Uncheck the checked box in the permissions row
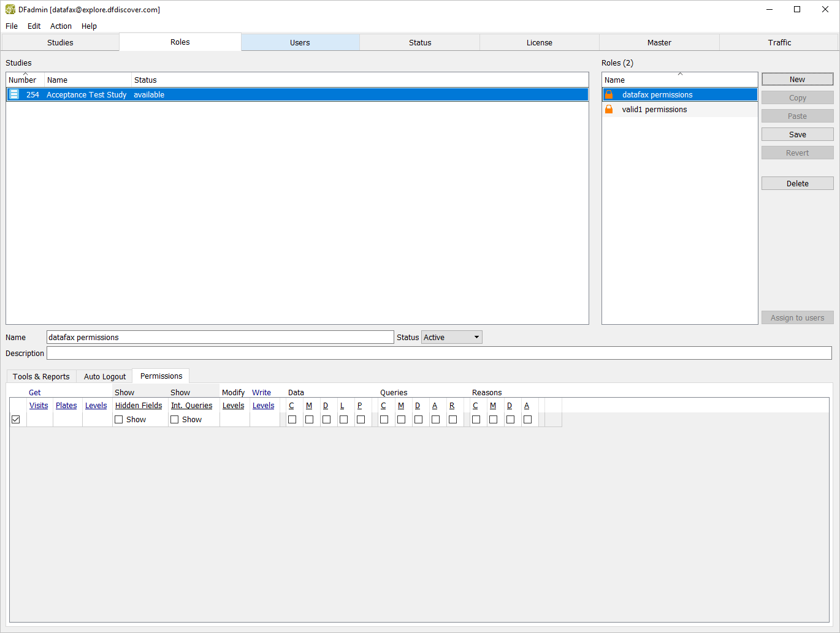 pos(16,420)
